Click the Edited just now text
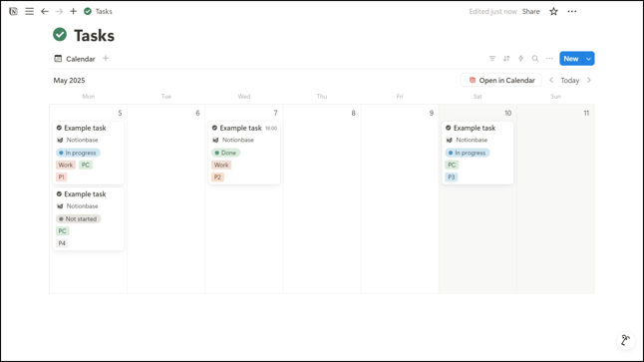Viewport: 644px width, 362px height. tap(492, 12)
